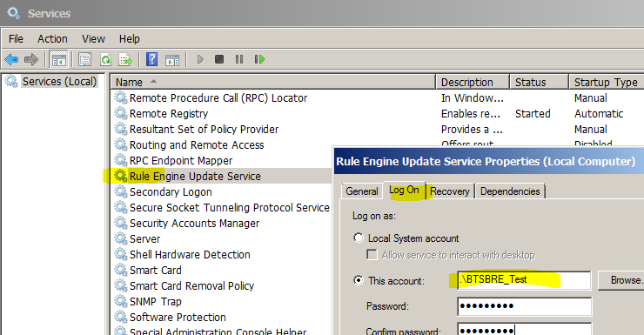Click the gear icon of Shell Hardware Detection
644x335 pixels.
[121, 254]
